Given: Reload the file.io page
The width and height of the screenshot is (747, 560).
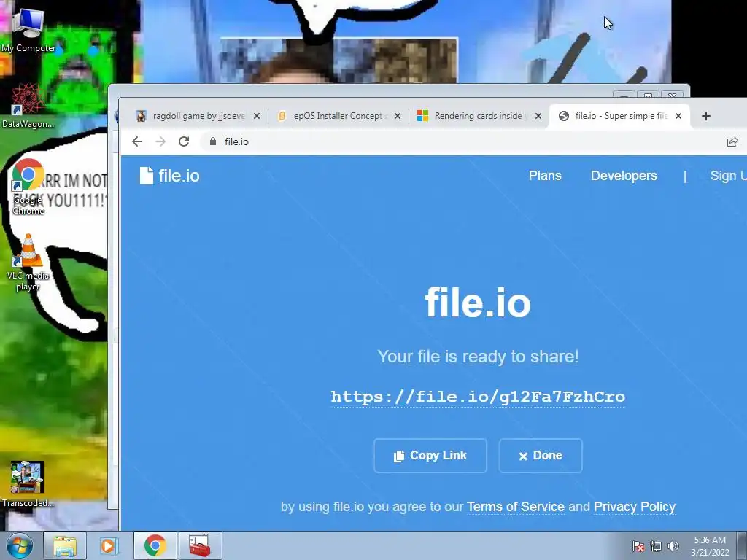Looking at the screenshot, I should [x=184, y=141].
